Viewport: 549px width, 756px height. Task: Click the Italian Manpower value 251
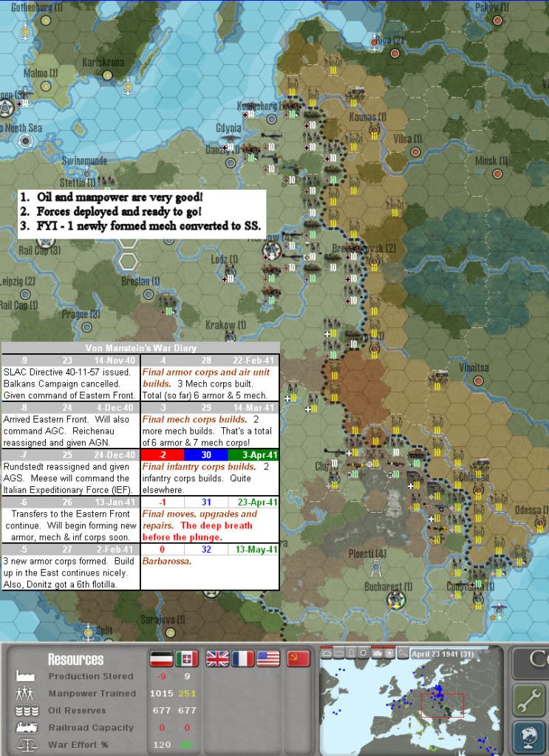(x=187, y=693)
